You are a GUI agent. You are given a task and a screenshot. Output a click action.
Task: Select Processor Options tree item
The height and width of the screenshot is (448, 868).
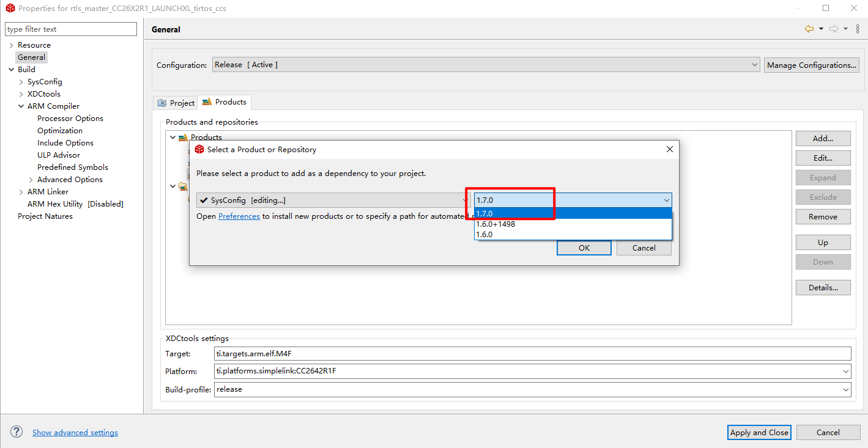point(70,119)
